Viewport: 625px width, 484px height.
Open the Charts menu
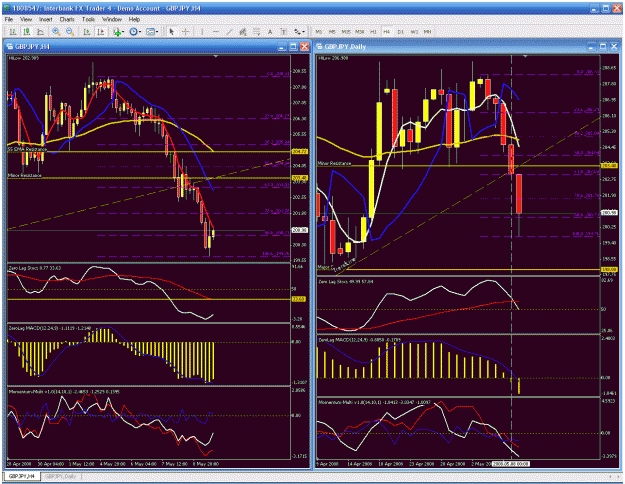[67, 19]
